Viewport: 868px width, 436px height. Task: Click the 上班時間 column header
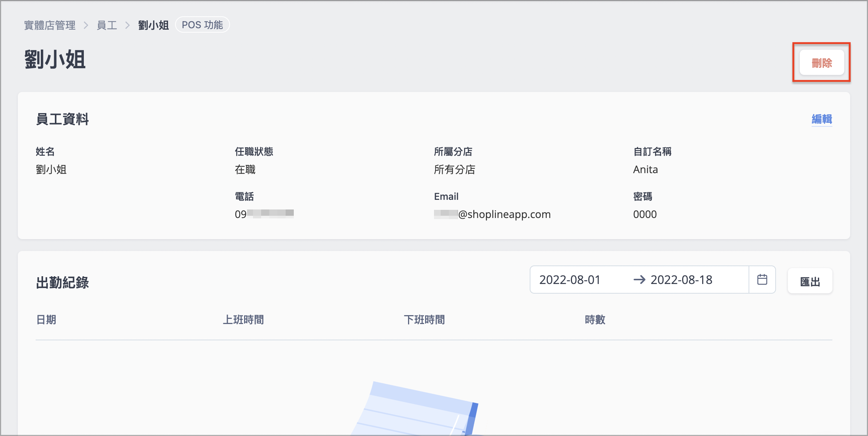click(243, 320)
